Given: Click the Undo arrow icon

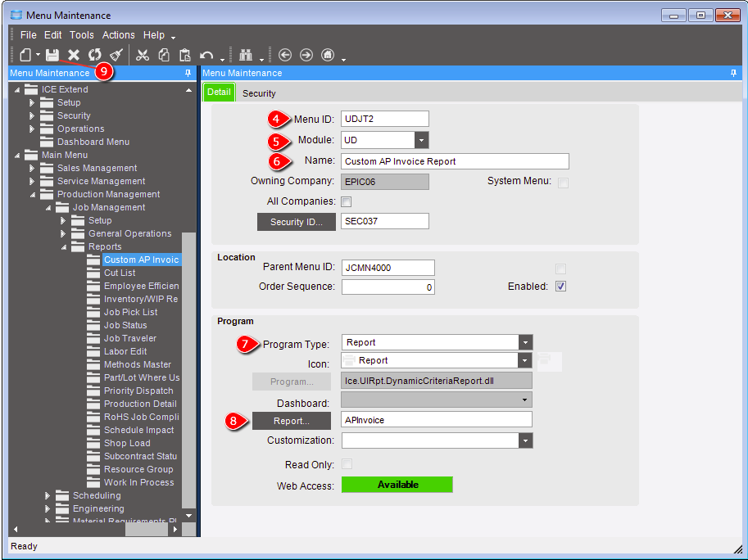Looking at the screenshot, I should 206,56.
